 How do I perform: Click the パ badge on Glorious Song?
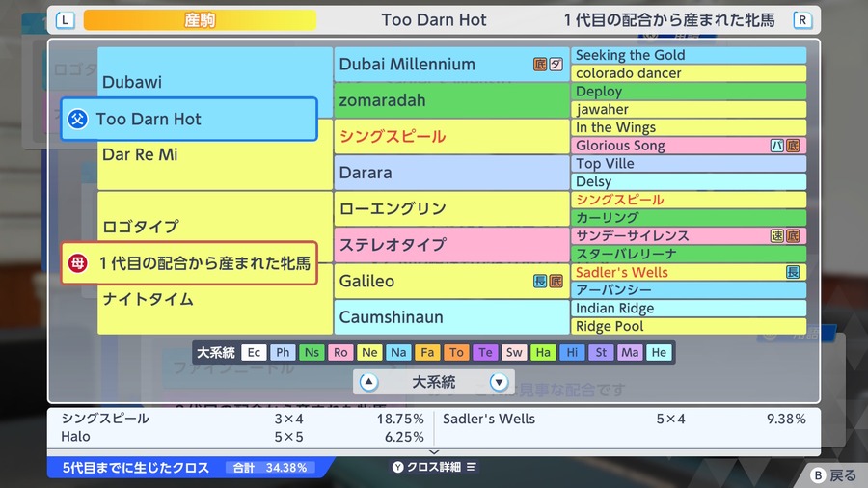pos(776,146)
